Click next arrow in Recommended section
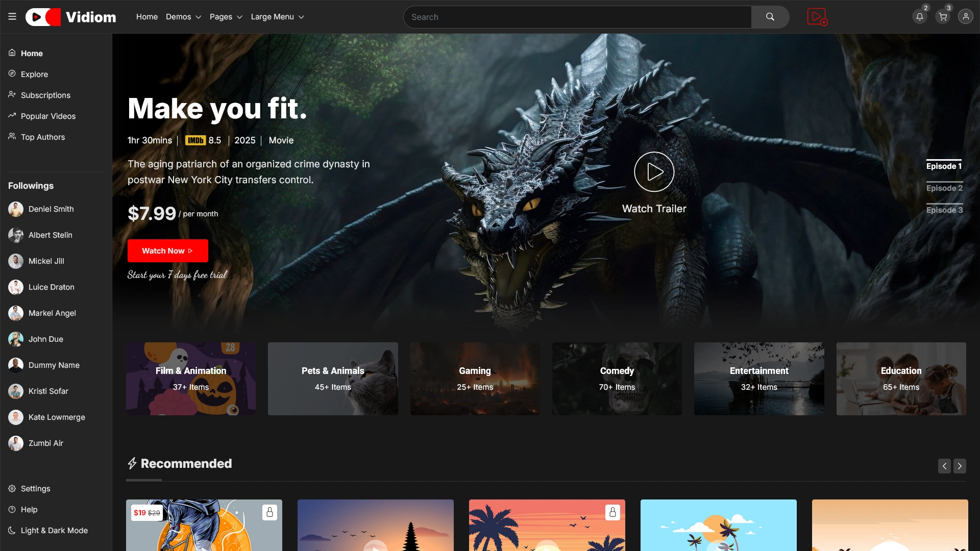The width and height of the screenshot is (980, 551). (960, 466)
